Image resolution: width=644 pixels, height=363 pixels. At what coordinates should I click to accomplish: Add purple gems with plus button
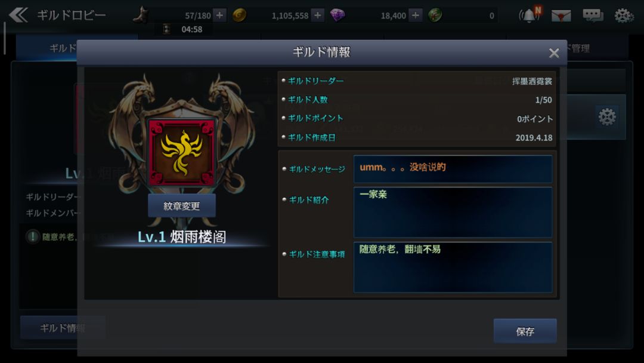pos(416,16)
